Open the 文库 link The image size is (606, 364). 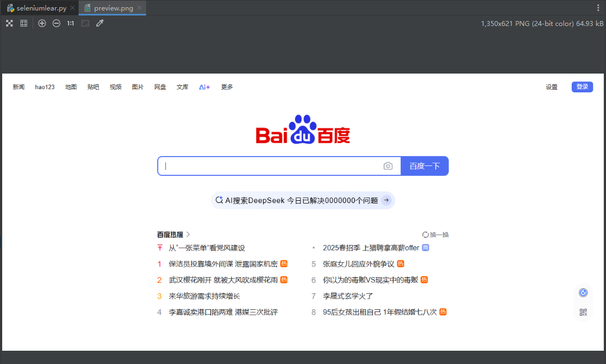coord(183,87)
